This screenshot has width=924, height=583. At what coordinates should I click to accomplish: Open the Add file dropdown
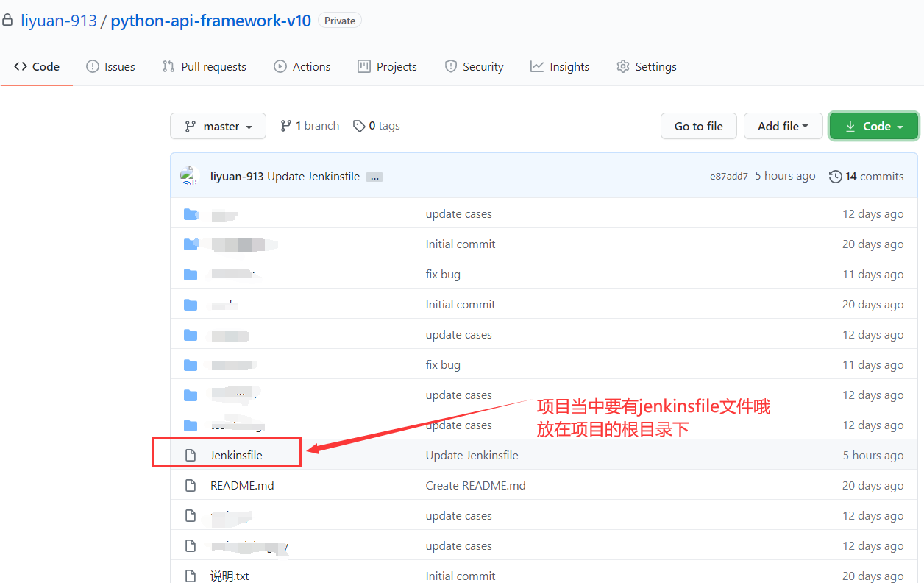point(783,126)
